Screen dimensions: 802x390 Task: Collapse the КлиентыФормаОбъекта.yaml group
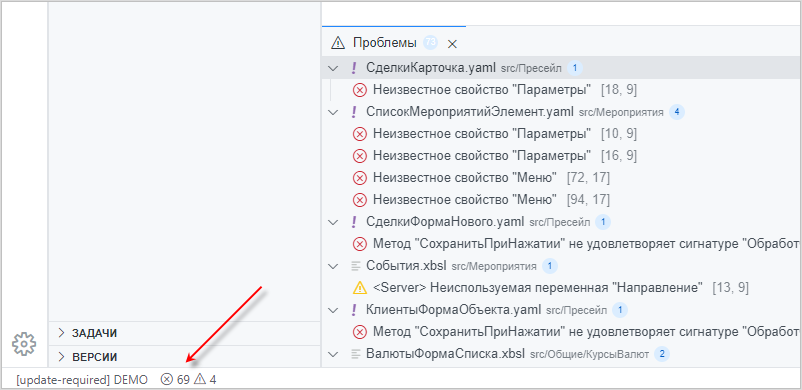333,310
